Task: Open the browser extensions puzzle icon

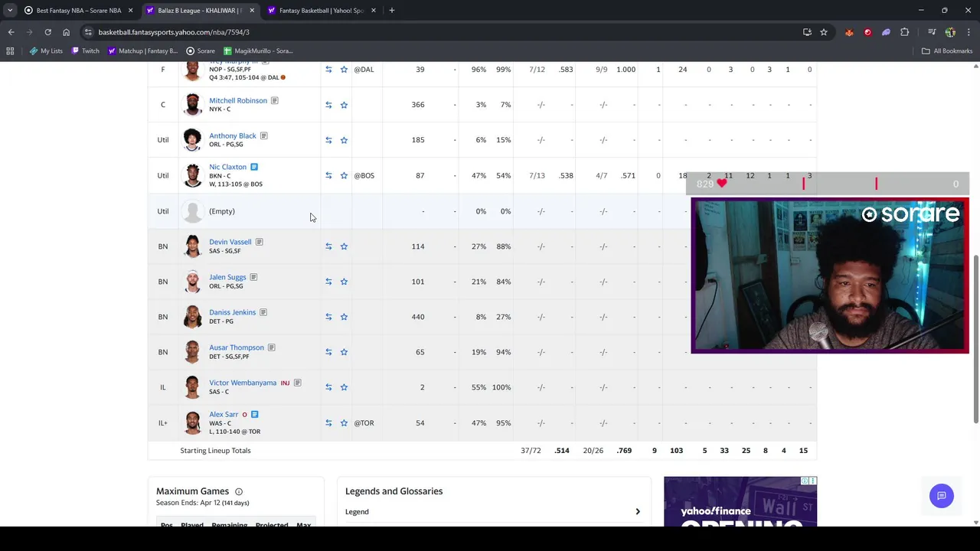Action: click(905, 32)
